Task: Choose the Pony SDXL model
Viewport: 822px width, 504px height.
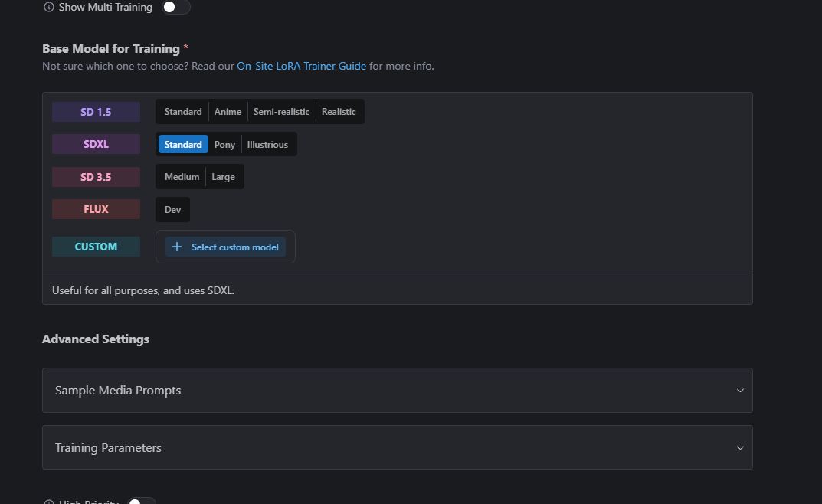Action: [x=224, y=145]
